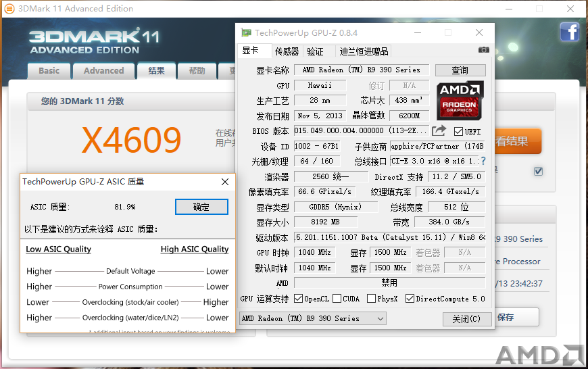Click the 显存类型 GDDR5 (Hynix) field

coord(336,207)
